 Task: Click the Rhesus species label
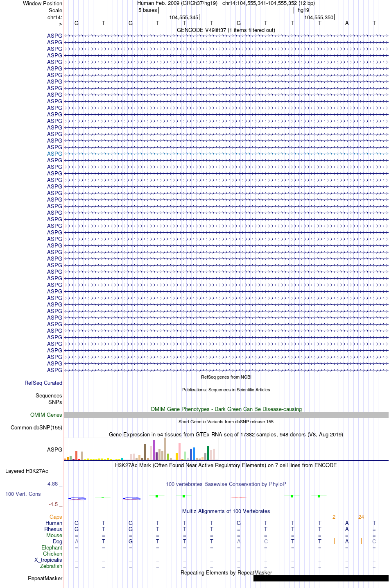tap(53, 529)
